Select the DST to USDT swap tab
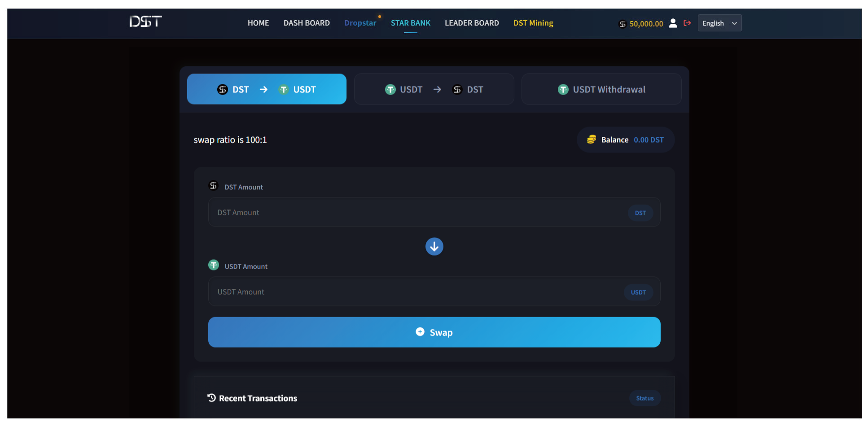The width and height of the screenshot is (868, 427). [x=267, y=89]
